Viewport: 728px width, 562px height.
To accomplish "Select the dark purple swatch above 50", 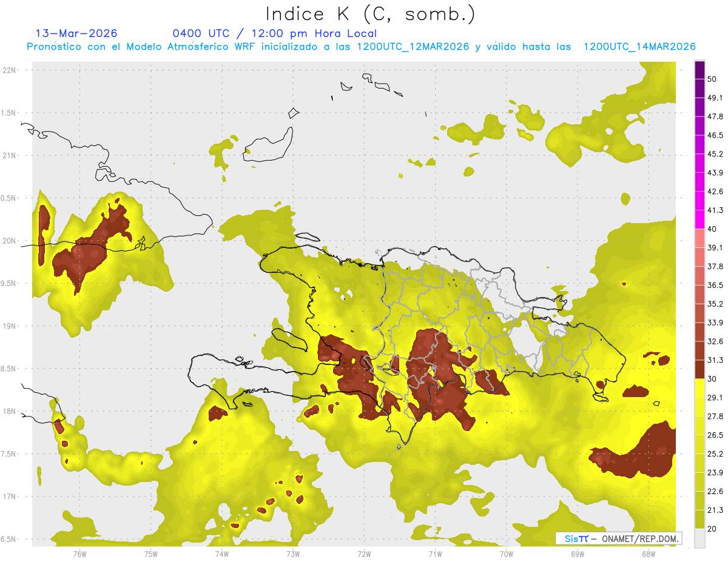I will tap(699, 70).
